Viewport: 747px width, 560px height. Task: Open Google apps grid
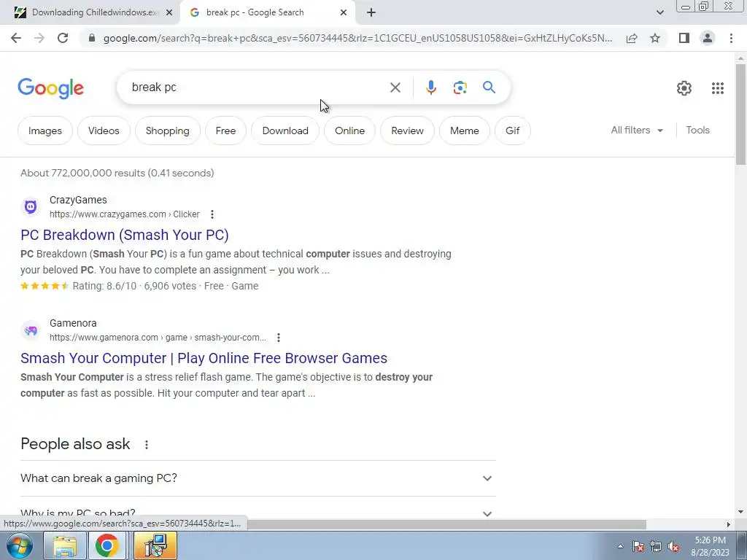[718, 88]
